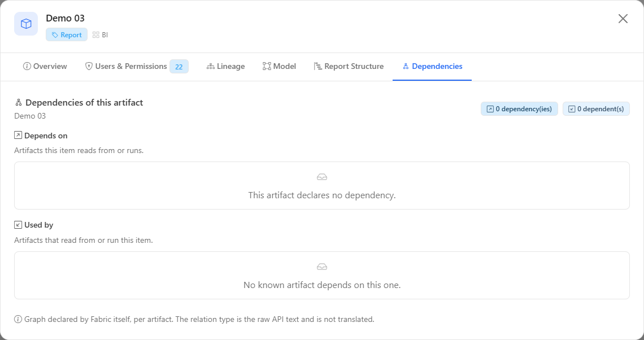The height and width of the screenshot is (340, 644).
Task: Click the Used by arrow icon
Action: click(18, 225)
